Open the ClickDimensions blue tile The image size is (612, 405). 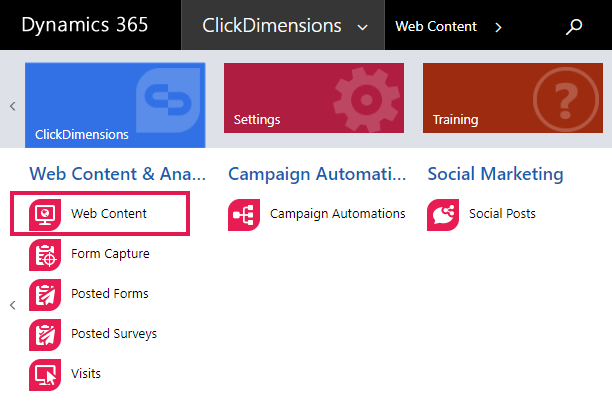point(115,105)
